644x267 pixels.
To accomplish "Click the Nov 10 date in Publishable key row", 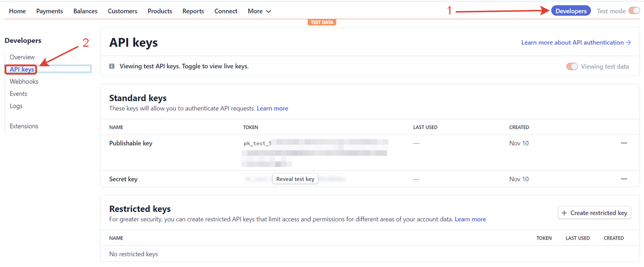I will pos(519,143).
